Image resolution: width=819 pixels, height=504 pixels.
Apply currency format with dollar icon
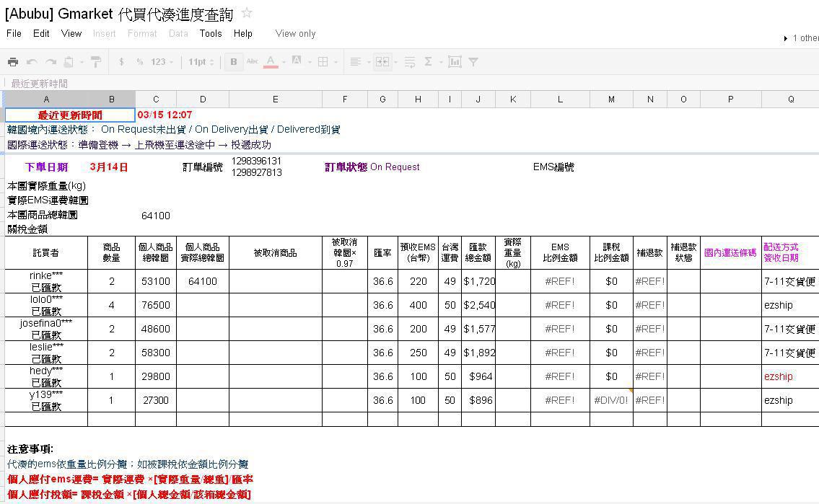pos(121,62)
